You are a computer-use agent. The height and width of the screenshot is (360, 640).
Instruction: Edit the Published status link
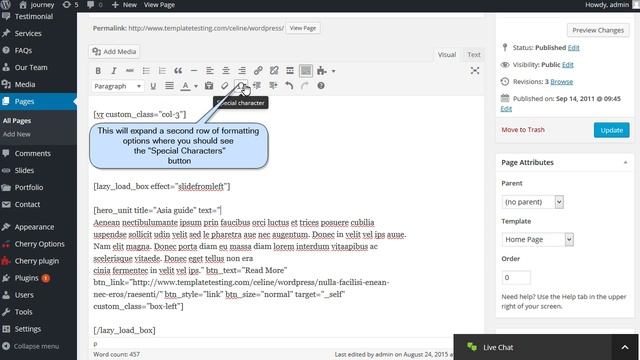[x=573, y=47]
